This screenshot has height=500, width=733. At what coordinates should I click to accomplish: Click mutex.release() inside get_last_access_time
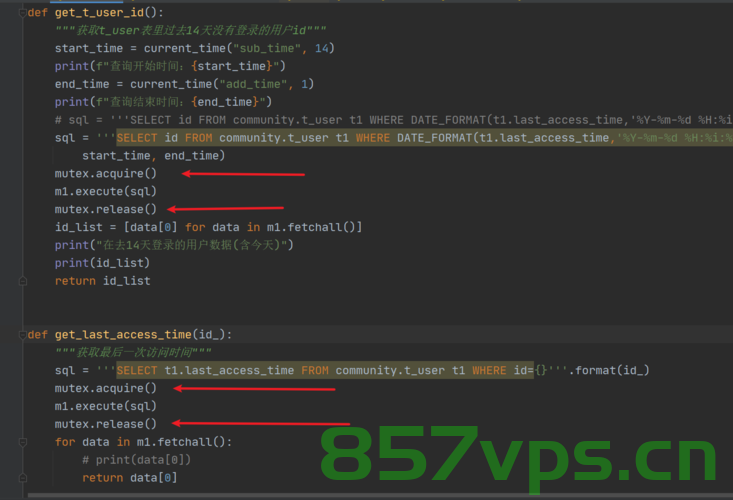click(x=106, y=424)
